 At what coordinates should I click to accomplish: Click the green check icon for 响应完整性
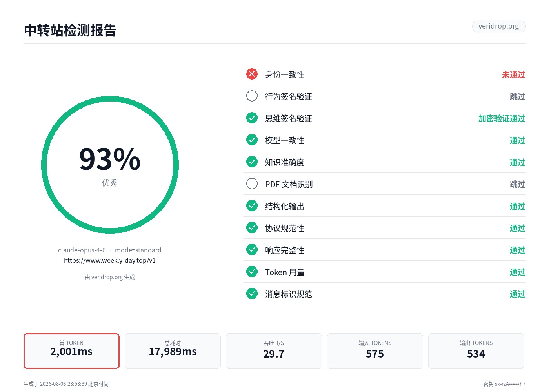coord(252,250)
